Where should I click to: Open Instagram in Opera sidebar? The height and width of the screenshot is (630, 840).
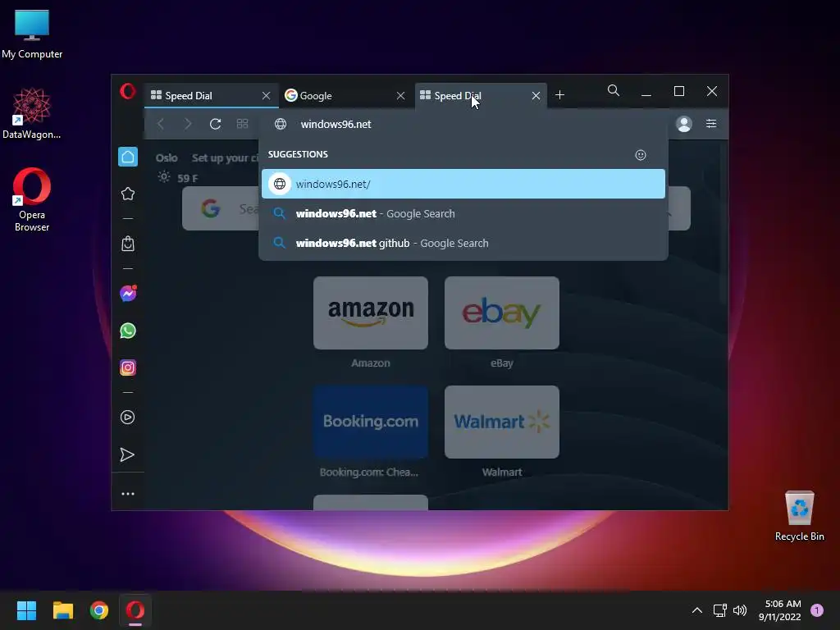point(128,367)
